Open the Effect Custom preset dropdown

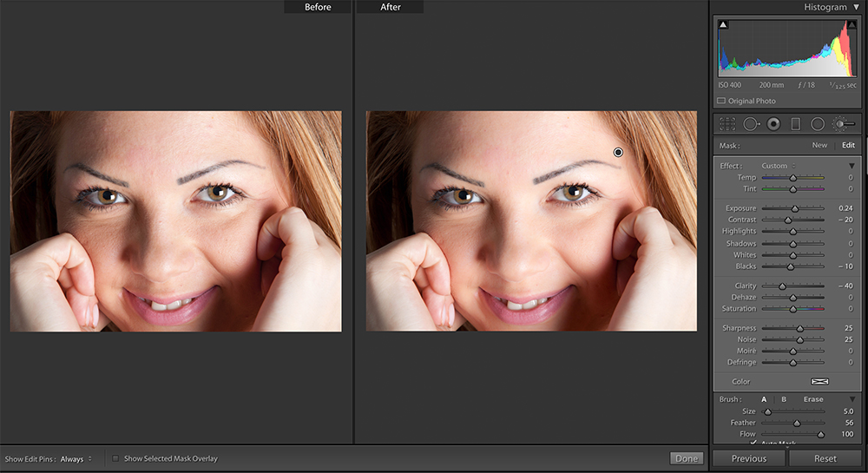[779, 166]
